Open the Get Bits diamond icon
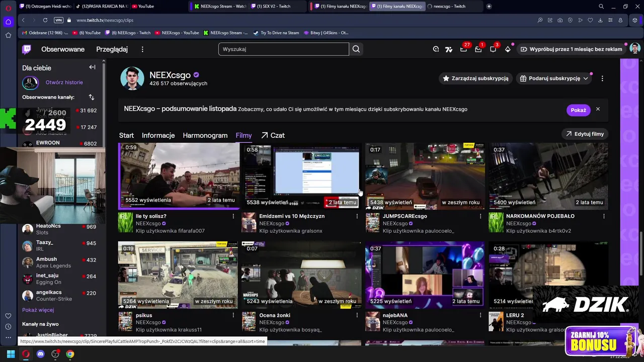Screen dimensions: 644x362 point(508,49)
